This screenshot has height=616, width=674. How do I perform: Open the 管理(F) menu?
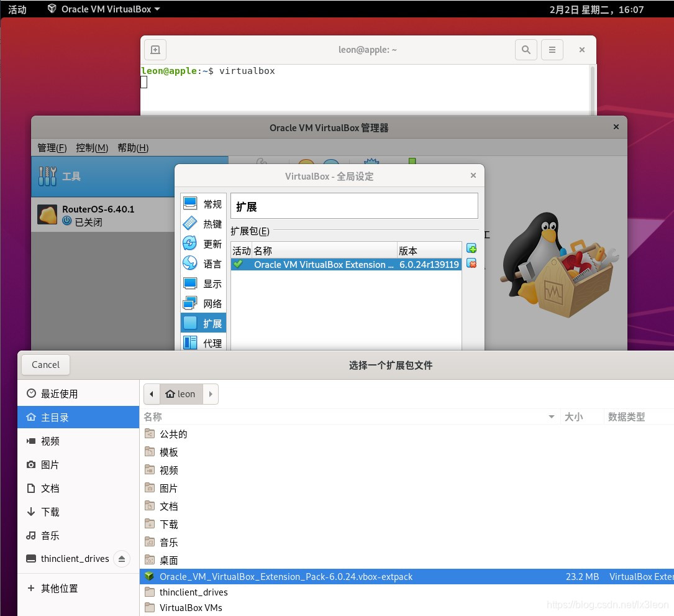tap(52, 148)
